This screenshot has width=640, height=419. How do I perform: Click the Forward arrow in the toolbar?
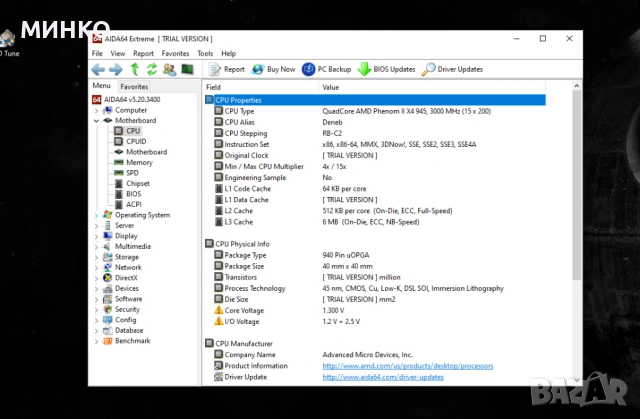coord(116,69)
